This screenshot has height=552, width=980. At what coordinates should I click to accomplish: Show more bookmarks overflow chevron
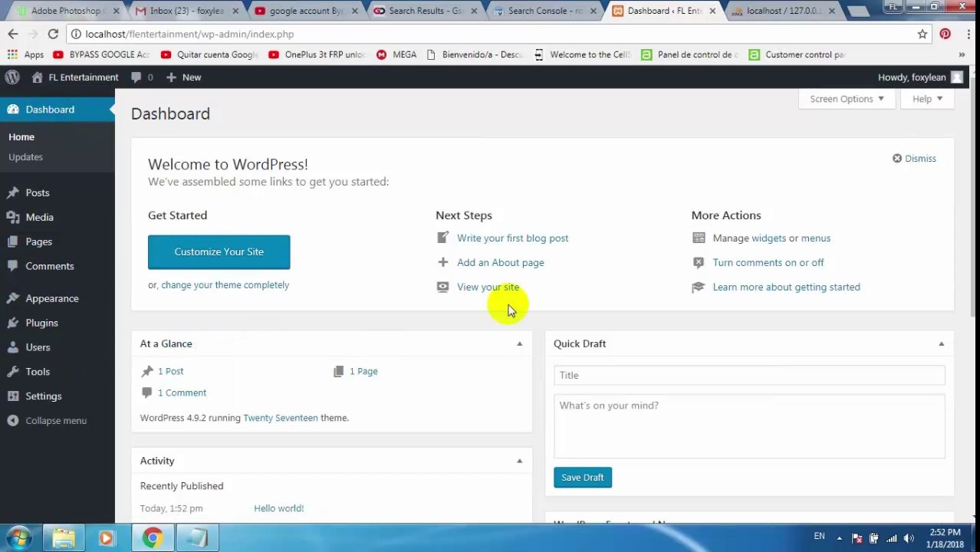tap(962, 55)
